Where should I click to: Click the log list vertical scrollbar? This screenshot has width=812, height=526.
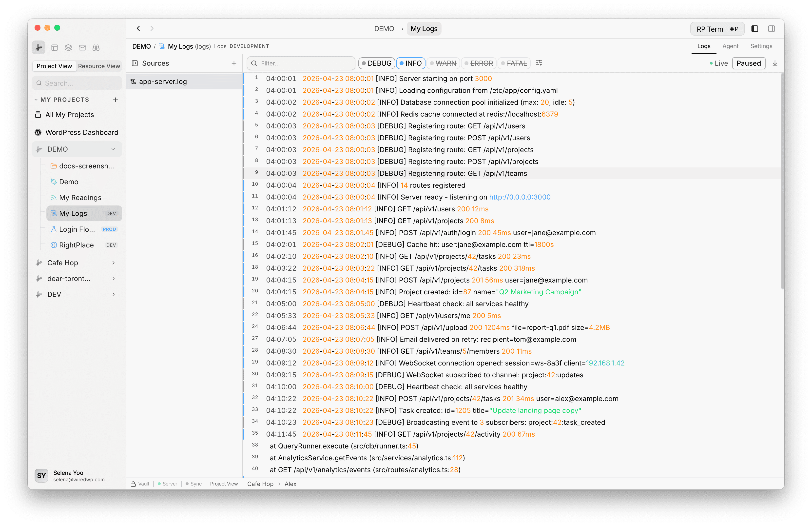click(783, 181)
